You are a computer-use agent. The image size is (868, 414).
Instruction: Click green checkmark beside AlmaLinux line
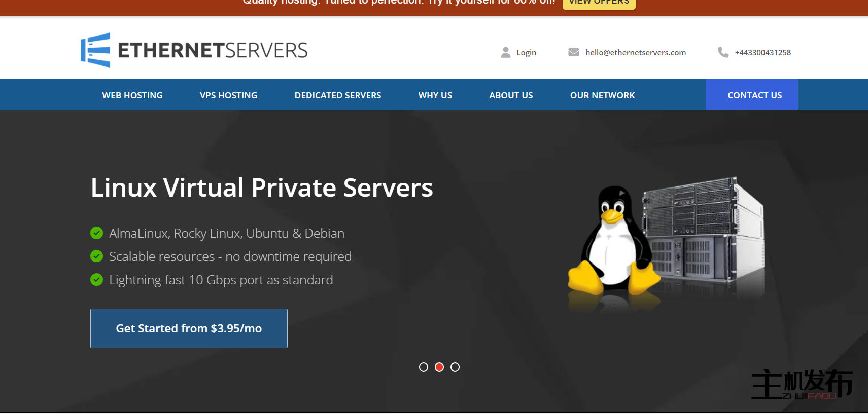(96, 233)
